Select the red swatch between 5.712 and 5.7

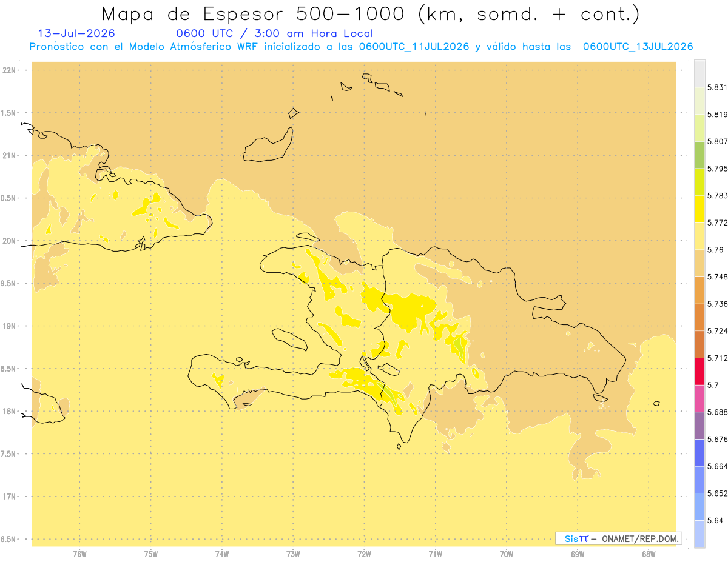[x=699, y=371]
